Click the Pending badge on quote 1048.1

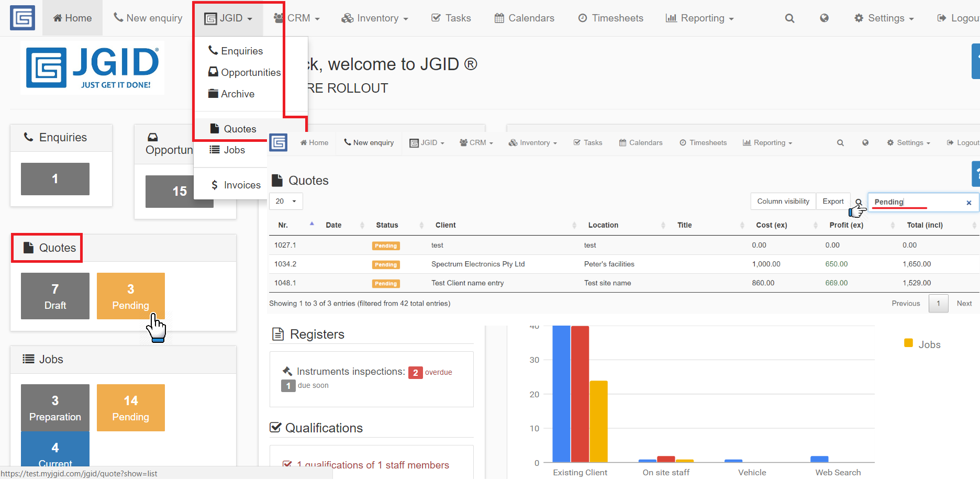pyautogui.click(x=386, y=283)
